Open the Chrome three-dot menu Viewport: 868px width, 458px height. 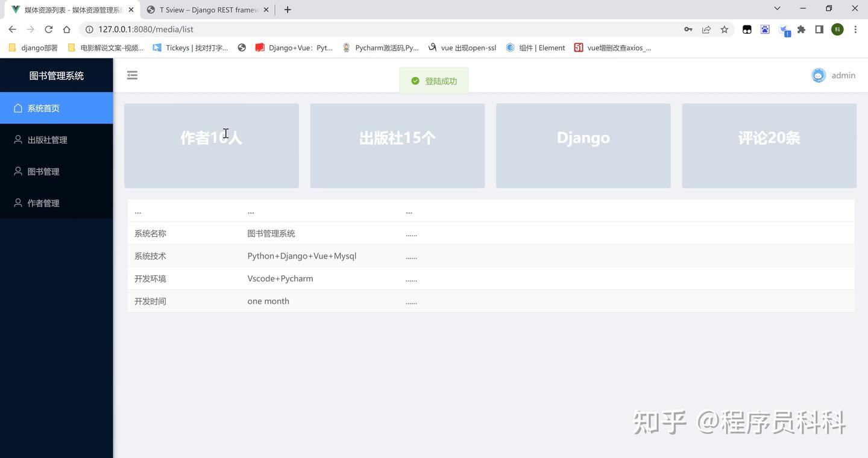click(855, 29)
